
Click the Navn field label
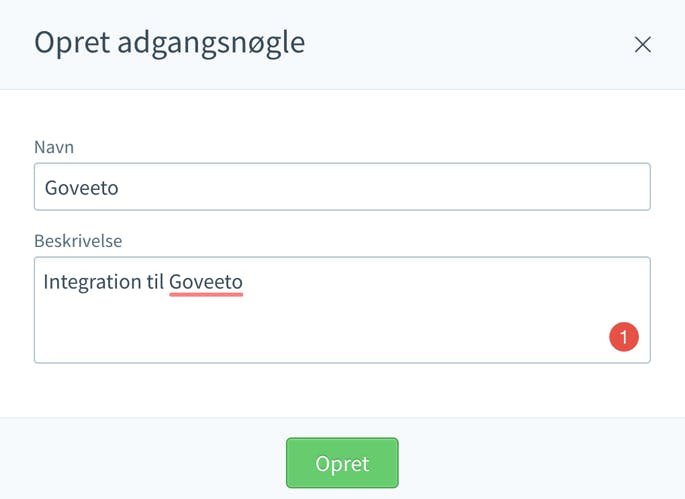tap(54, 147)
